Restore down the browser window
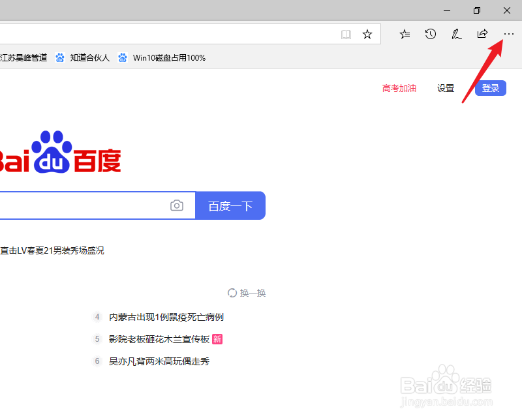 [x=477, y=10]
